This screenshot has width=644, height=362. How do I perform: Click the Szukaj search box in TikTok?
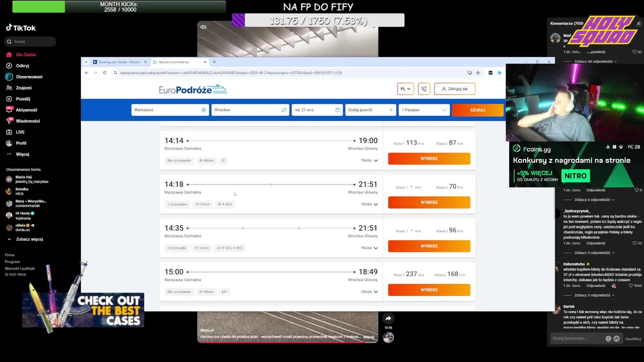(31, 42)
